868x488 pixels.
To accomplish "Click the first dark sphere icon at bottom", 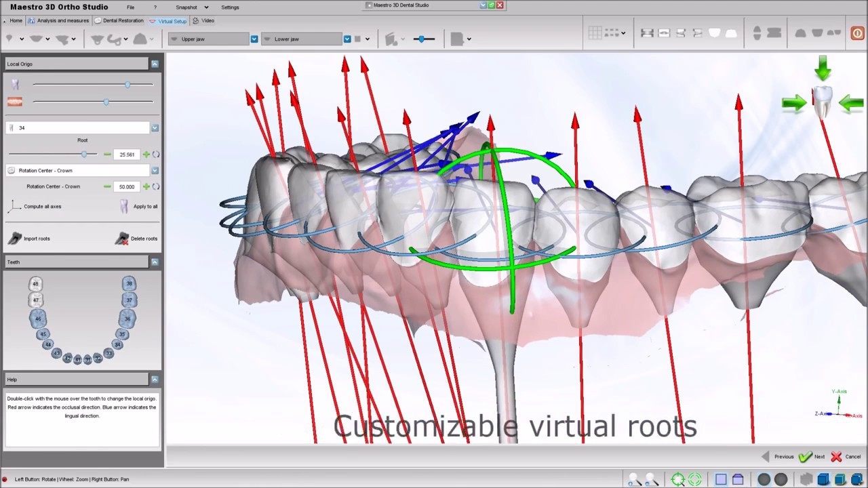I will [764, 480].
